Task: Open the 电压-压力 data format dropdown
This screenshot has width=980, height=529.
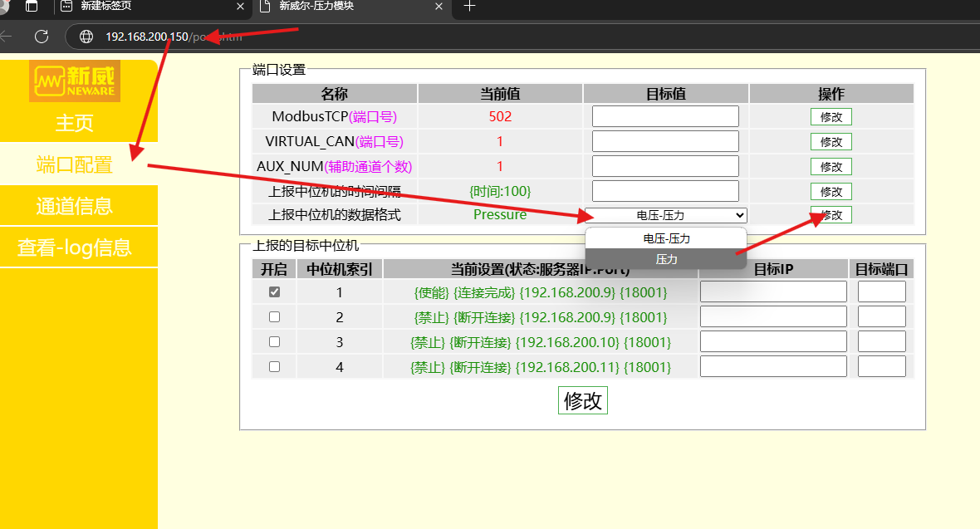Action: pyautogui.click(x=665, y=215)
